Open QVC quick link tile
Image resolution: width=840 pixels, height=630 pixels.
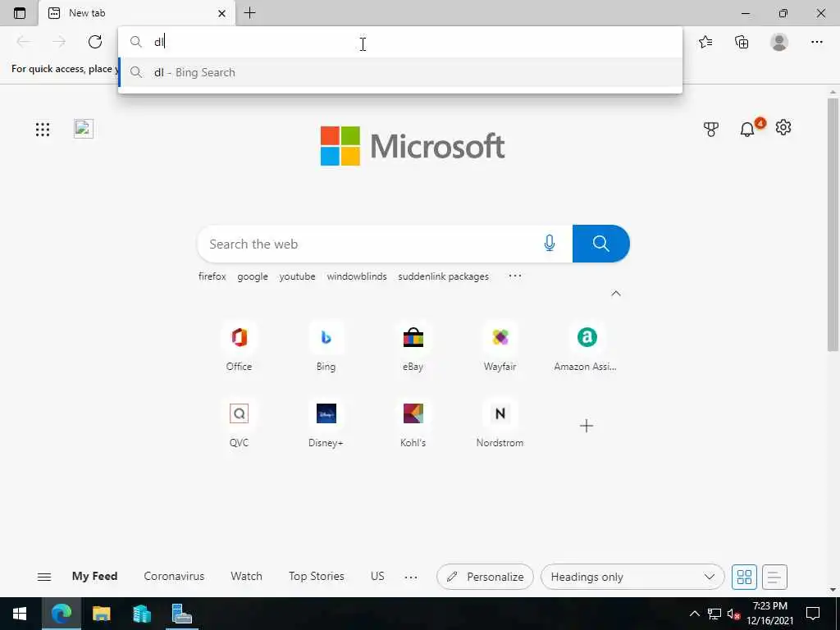239,424
